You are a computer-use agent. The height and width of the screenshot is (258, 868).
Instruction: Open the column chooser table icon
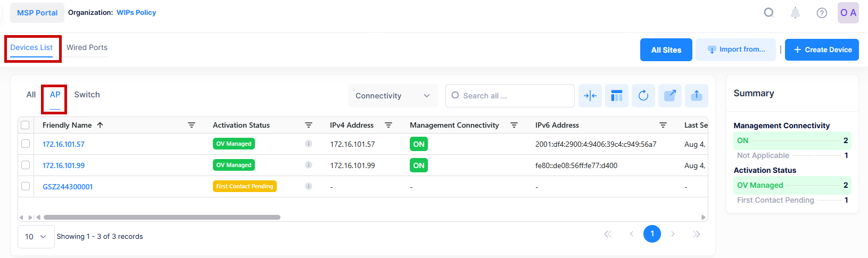(x=616, y=96)
